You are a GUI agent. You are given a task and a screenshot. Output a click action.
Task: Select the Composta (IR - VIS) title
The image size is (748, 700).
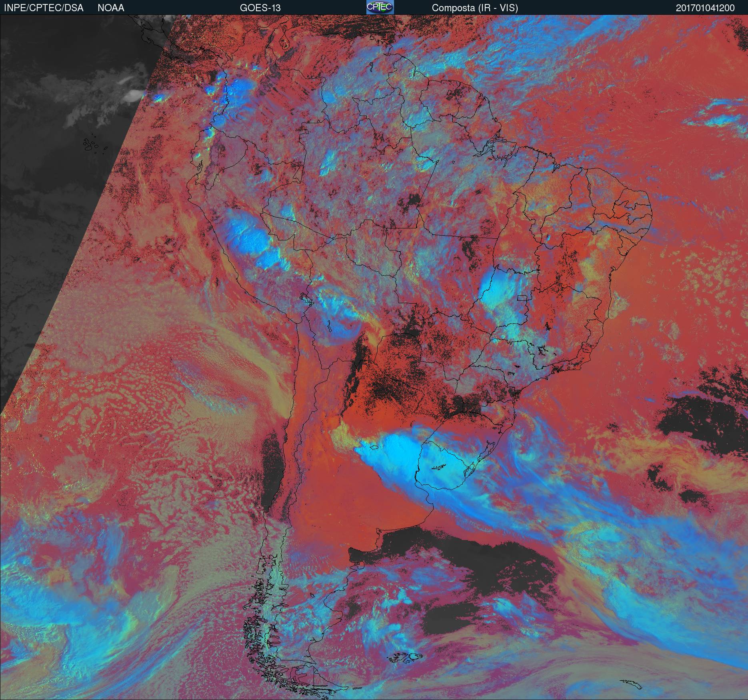pyautogui.click(x=475, y=8)
